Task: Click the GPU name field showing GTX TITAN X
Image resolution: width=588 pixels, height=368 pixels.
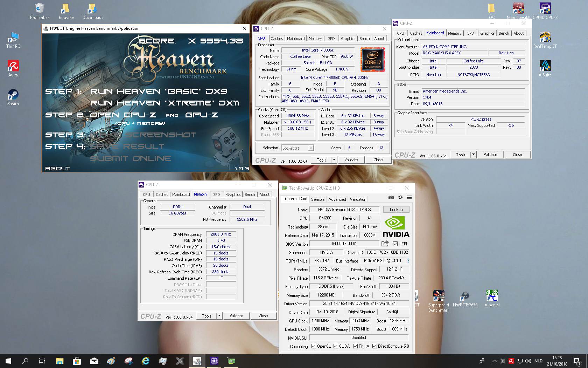Action: (x=344, y=210)
